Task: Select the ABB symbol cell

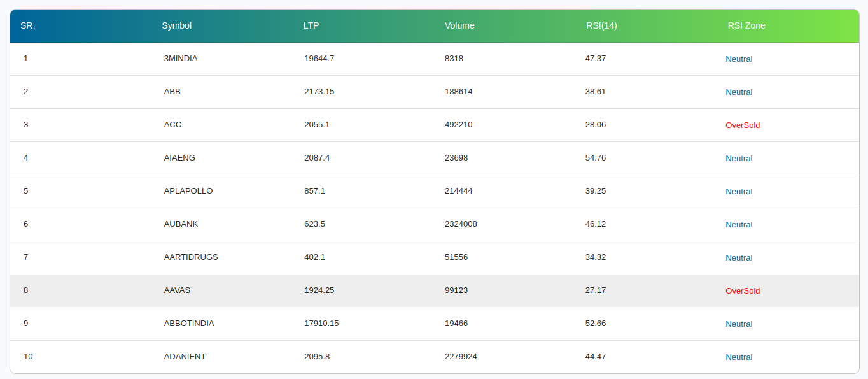Action: coord(172,92)
